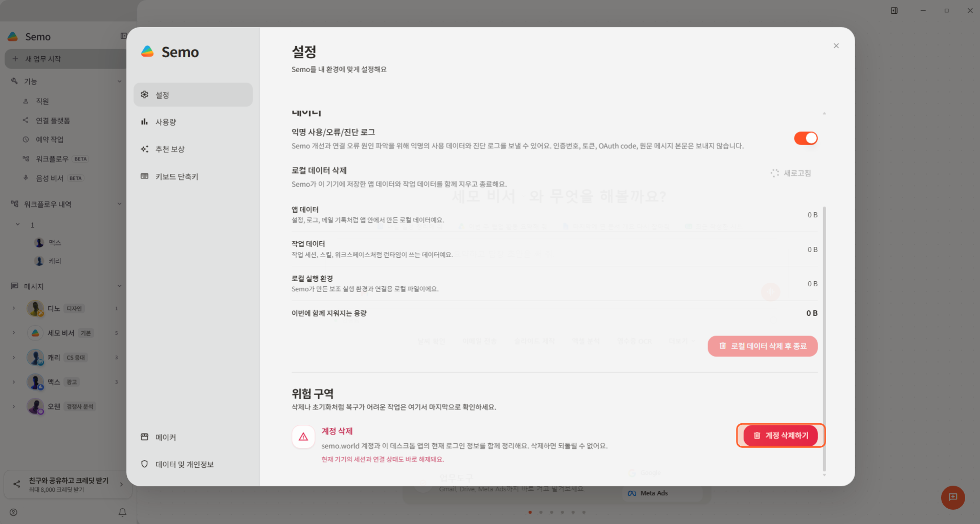This screenshot has width=980, height=524.
Task: Click storefront icon beside 메이커
Action: pyautogui.click(x=144, y=437)
